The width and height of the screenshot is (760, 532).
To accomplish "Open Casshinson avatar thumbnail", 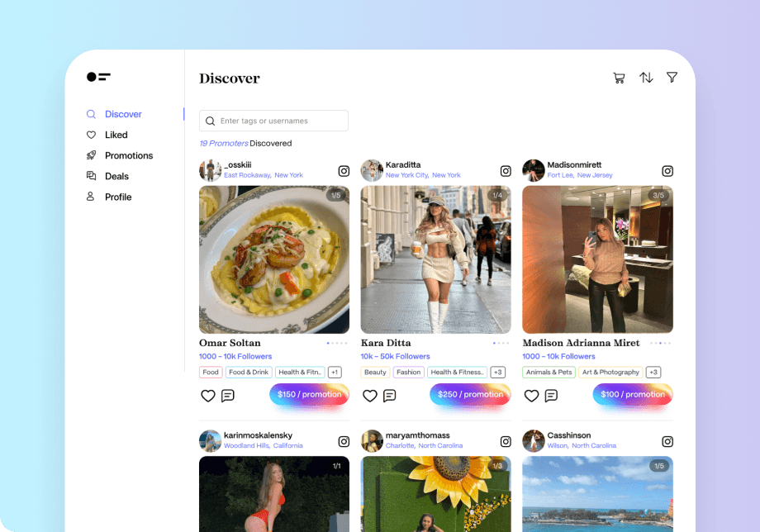I will [x=534, y=440].
